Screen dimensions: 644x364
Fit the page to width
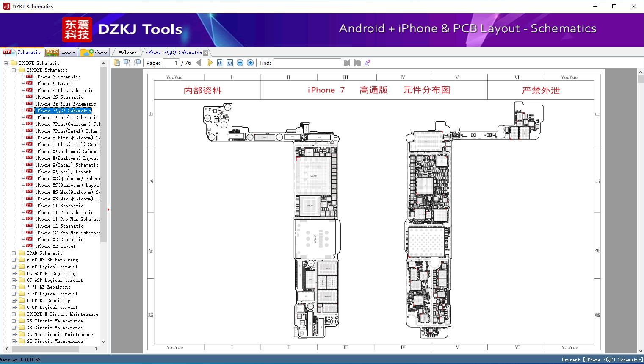coord(220,63)
